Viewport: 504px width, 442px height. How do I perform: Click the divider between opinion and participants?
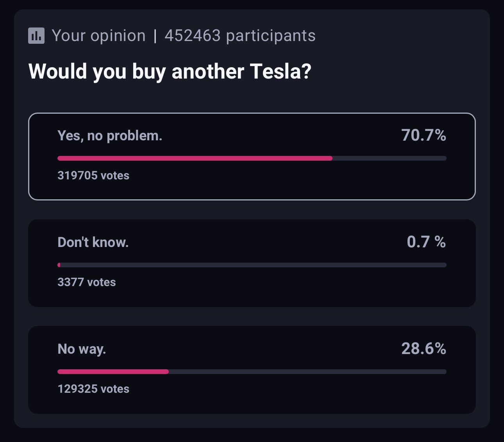coord(155,36)
